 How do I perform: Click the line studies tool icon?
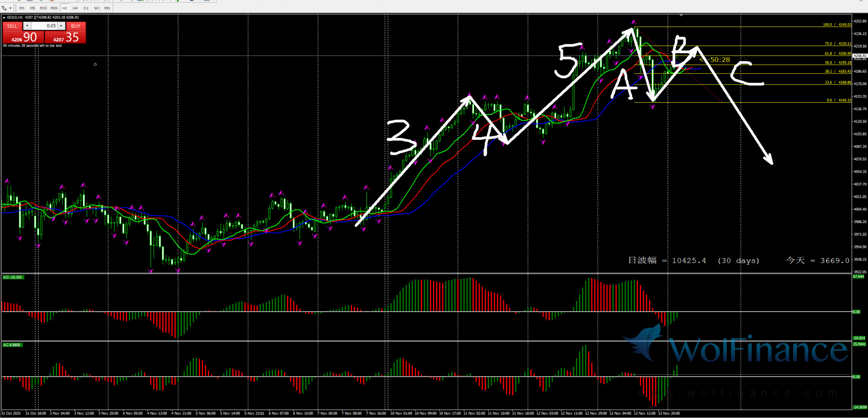(5, 8)
